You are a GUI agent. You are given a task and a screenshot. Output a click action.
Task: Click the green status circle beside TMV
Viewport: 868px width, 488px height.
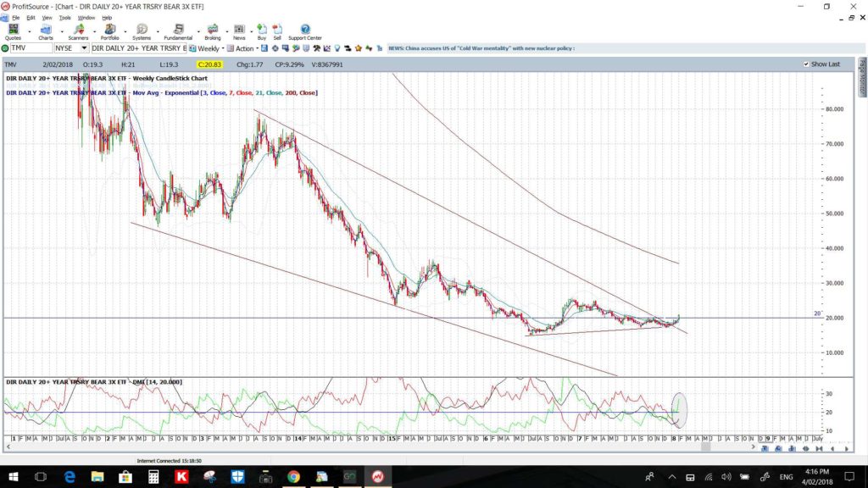coord(5,48)
